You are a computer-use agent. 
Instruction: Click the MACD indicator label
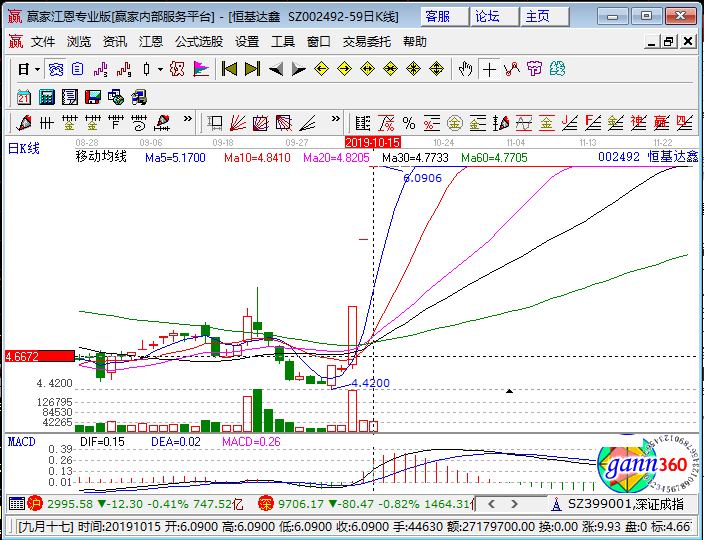22,442
